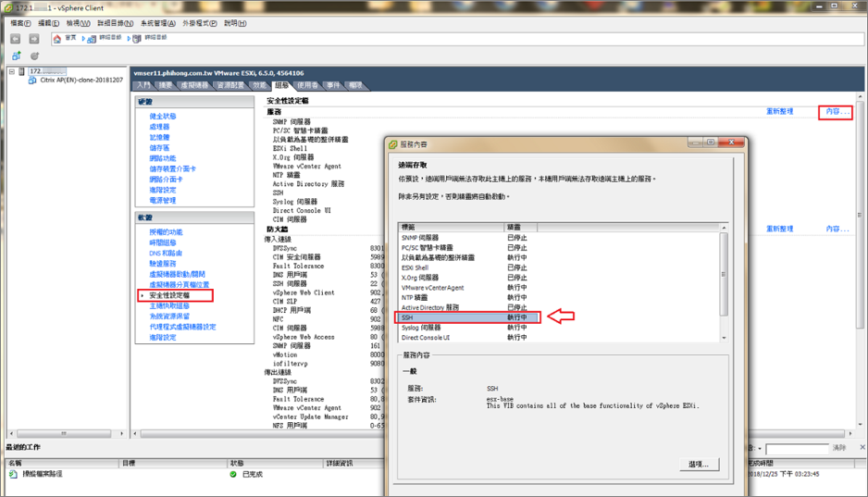This screenshot has width=868, height=497.
Task: Select SNMP 伺服器 row in dialog list
Action: (467, 238)
